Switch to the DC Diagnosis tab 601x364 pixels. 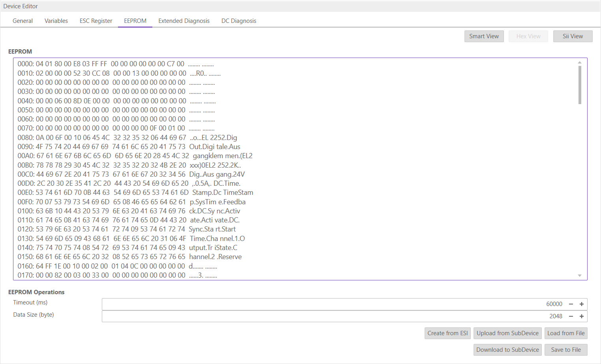coord(239,21)
